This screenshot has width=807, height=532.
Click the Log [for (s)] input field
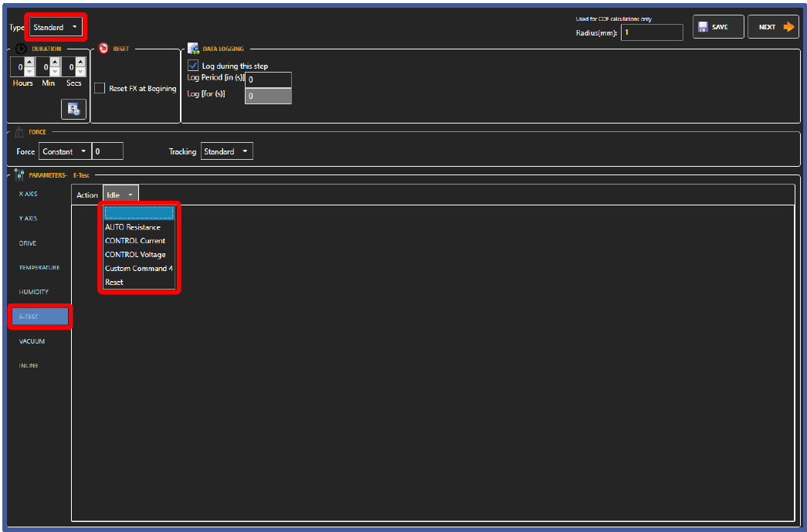click(x=268, y=96)
